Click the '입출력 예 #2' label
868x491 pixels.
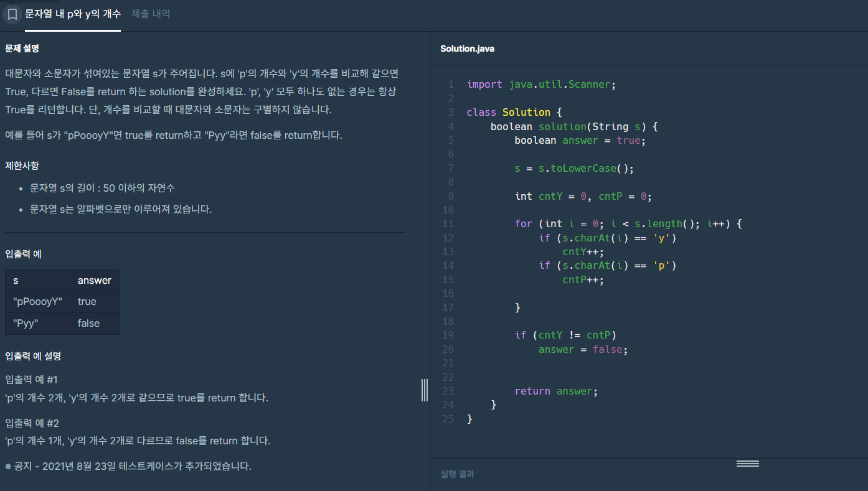32,423
